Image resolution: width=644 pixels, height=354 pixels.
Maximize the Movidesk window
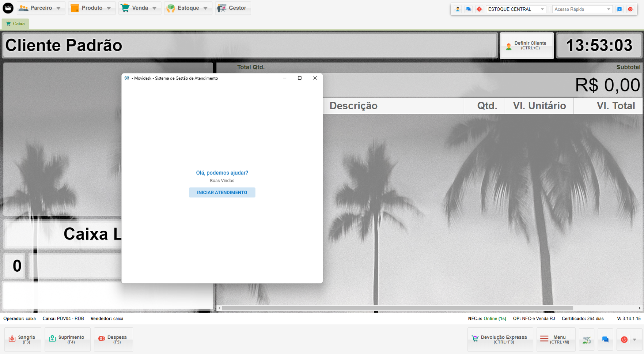[x=300, y=78]
